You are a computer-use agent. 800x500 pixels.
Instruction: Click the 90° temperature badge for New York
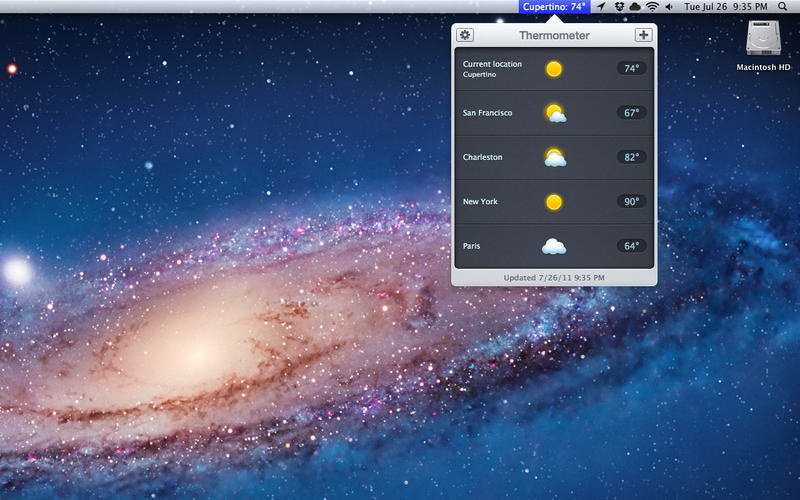[631, 202]
